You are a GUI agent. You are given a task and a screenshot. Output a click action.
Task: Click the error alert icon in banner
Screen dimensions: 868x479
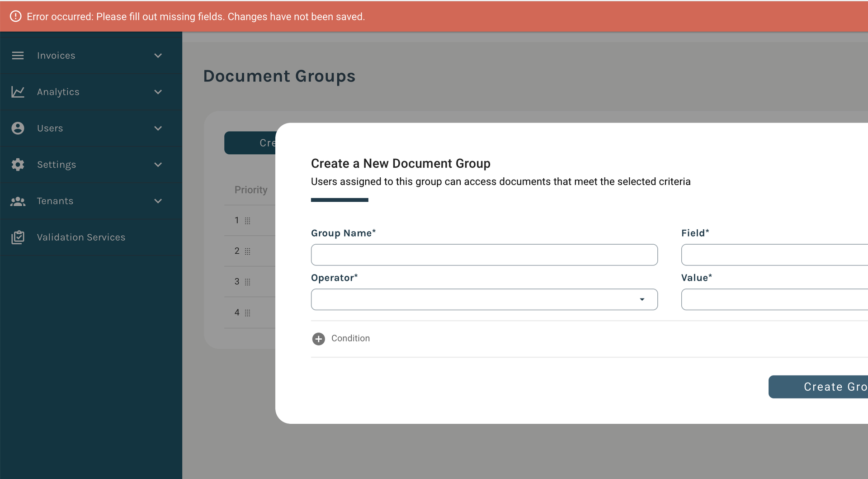point(15,16)
